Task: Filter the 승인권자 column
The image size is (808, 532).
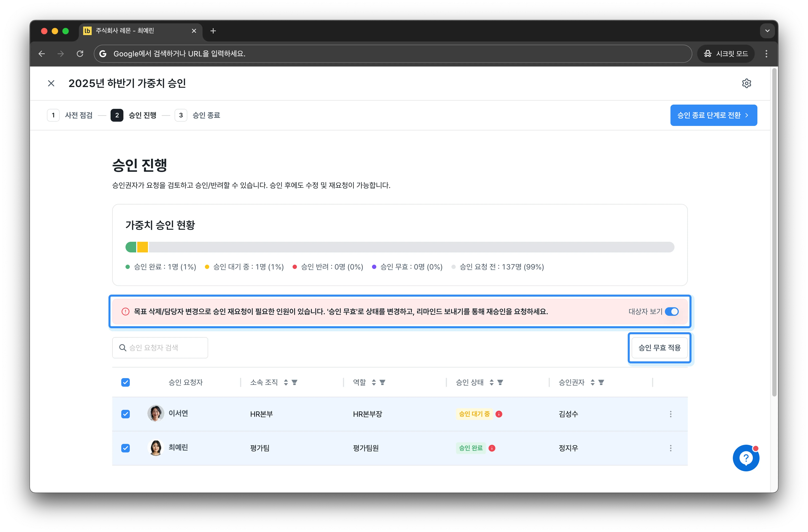Action: pyautogui.click(x=601, y=382)
